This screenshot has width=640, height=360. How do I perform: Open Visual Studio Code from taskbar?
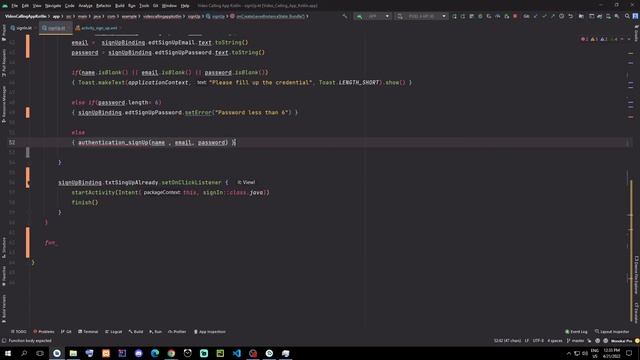[237, 353]
